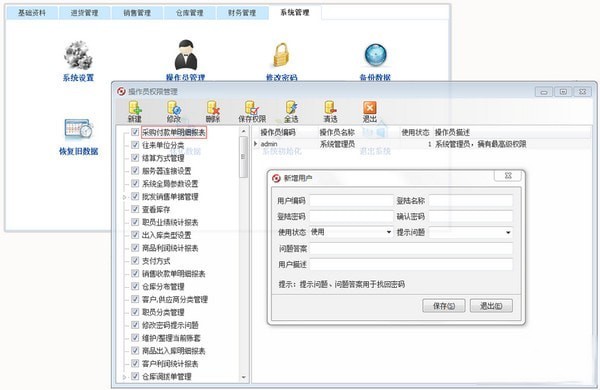Close the 新增用户 dialog
This screenshot has width=600, height=390.
click(508, 176)
